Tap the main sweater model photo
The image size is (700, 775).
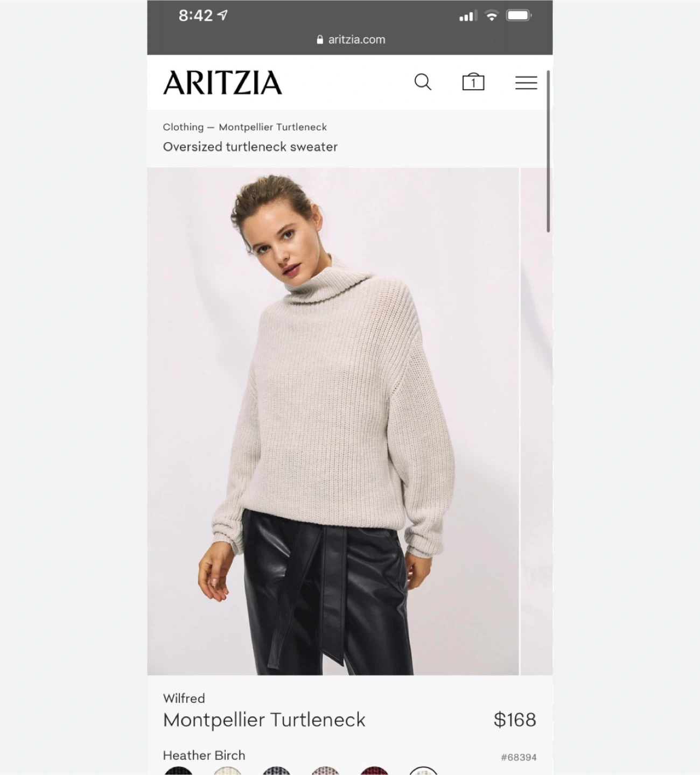(333, 421)
